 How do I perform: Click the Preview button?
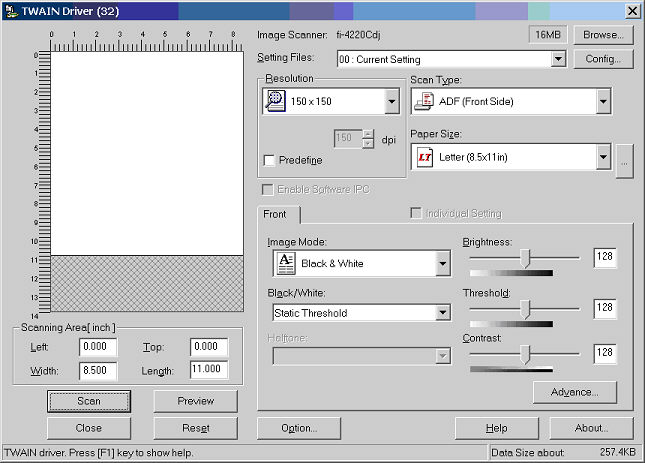(195, 401)
